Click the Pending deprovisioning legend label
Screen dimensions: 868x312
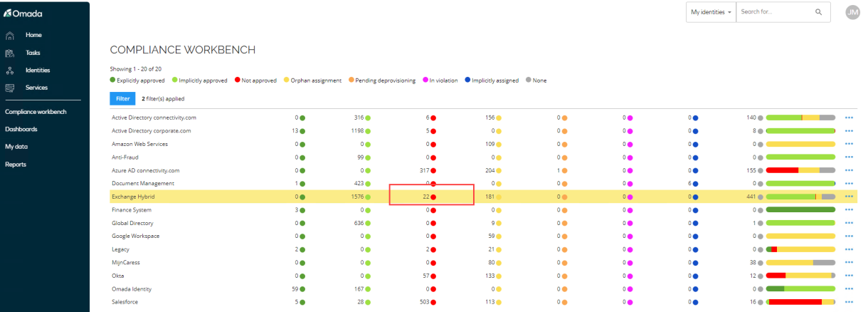385,80
